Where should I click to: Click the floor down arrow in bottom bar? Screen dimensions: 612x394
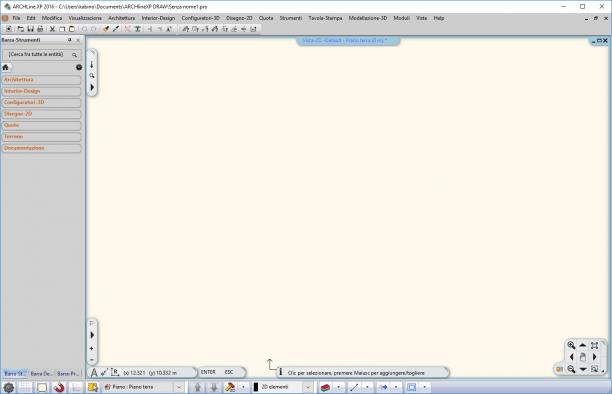coord(213,387)
